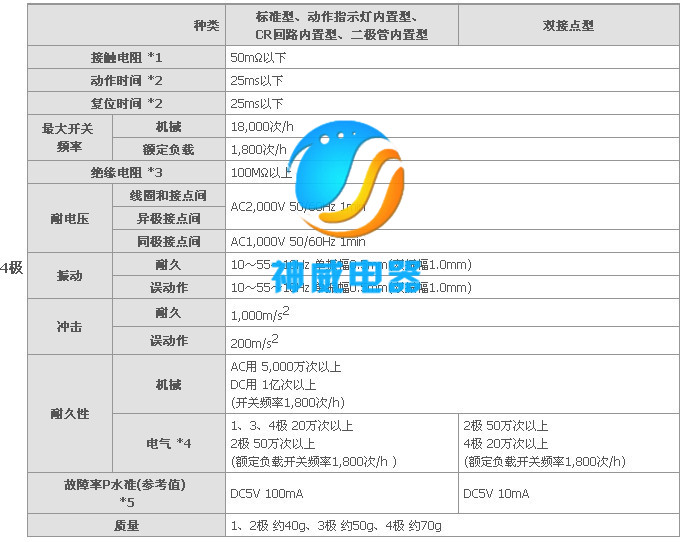Click the 动作时间 *2 row label
The image size is (682, 542).
pyautogui.click(x=126, y=80)
